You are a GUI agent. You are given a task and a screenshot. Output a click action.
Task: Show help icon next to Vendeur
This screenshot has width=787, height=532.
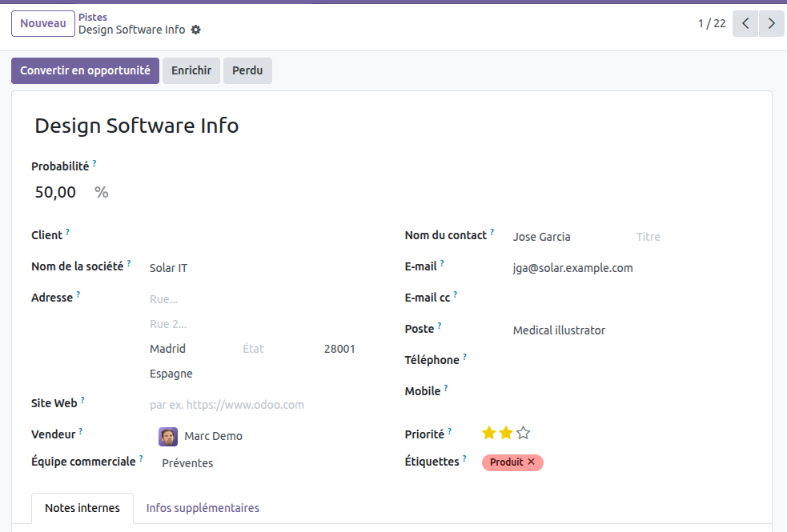click(x=81, y=431)
